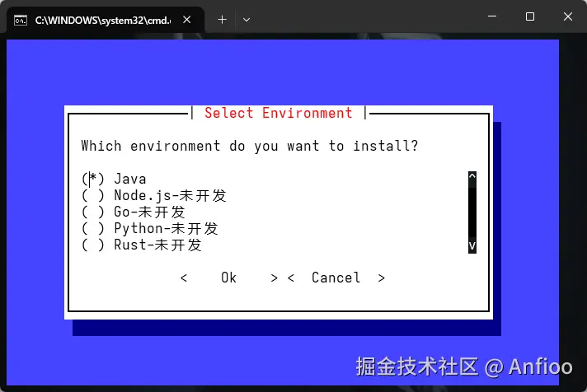Click the 'Select Environment' dialog title
Screen dimensions: 587x392
pyautogui.click(x=278, y=113)
